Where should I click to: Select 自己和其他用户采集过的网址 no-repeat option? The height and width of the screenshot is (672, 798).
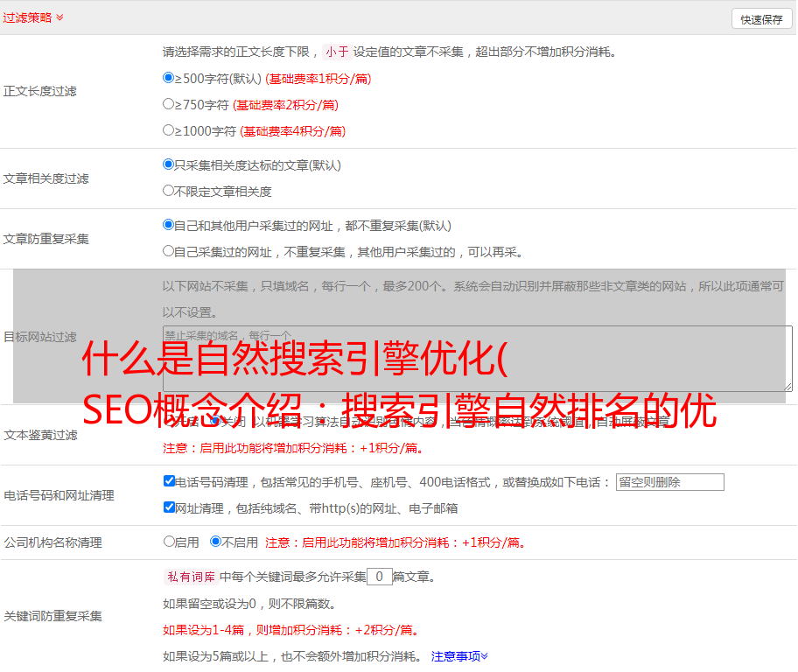pos(169,225)
